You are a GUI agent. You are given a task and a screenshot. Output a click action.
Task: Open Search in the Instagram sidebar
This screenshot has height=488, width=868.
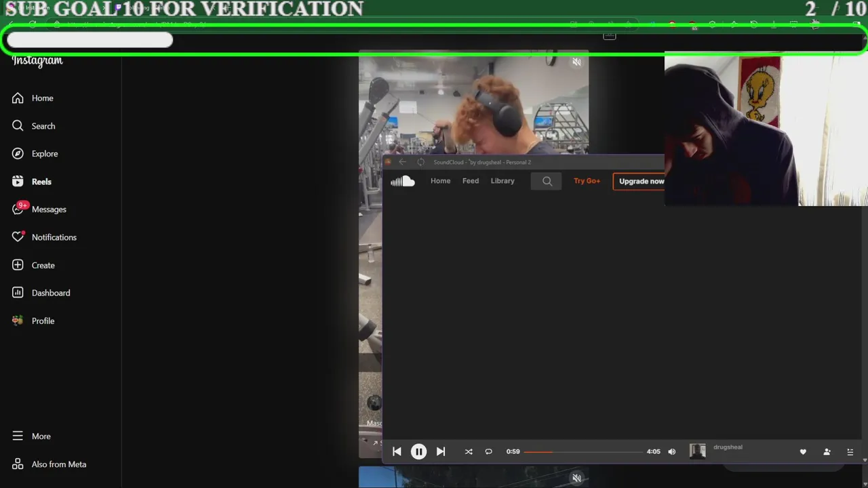33,126
